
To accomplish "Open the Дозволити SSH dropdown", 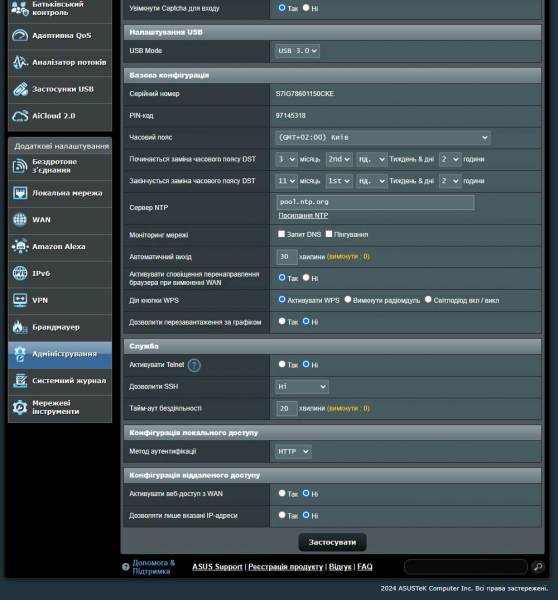I will coord(302,387).
